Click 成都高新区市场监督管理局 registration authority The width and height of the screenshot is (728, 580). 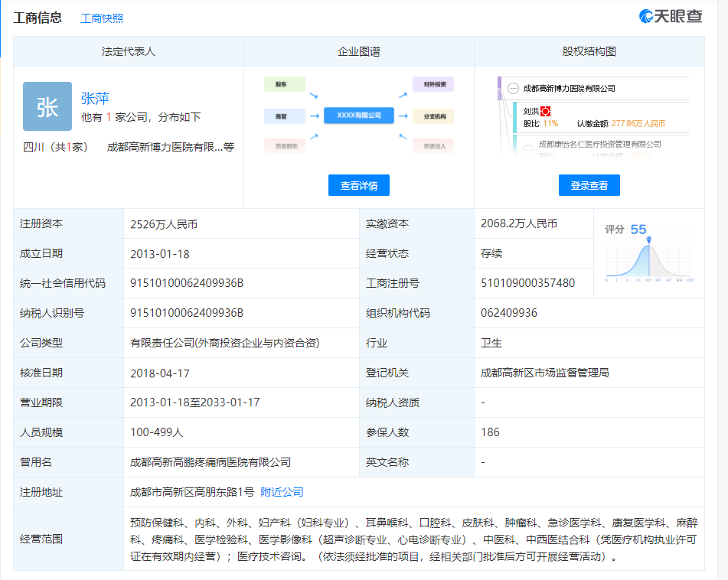click(x=544, y=373)
